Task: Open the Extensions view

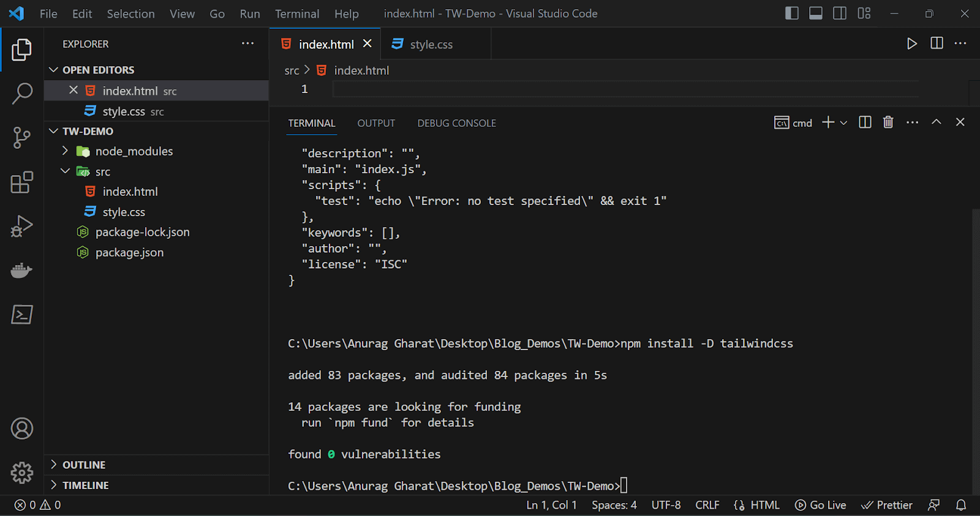Action: [21, 182]
